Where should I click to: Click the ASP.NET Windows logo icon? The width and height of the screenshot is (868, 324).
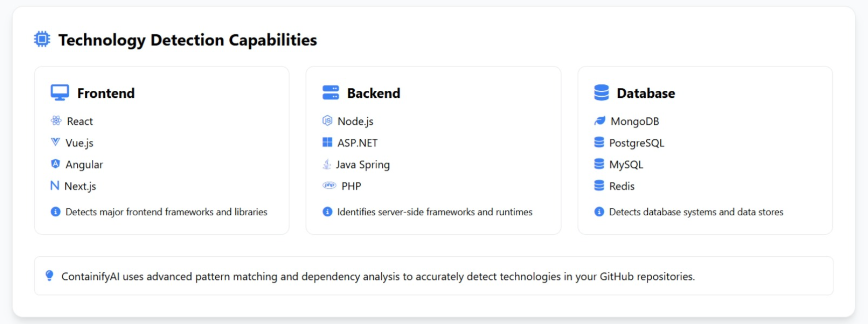pyautogui.click(x=327, y=142)
